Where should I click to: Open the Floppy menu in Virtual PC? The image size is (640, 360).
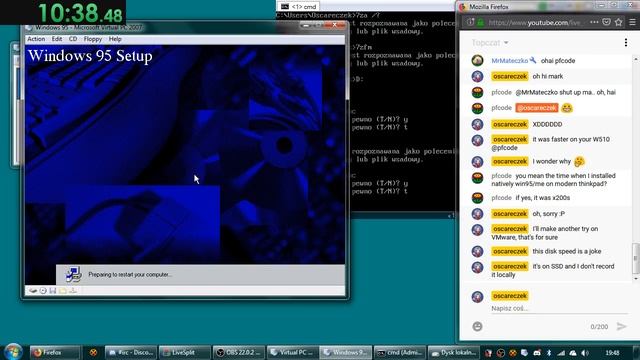pyautogui.click(x=93, y=39)
